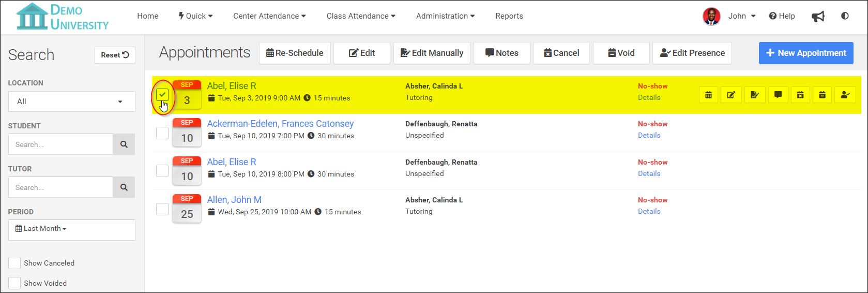Click the re-schedule calendar icon in highlighted row
This screenshot has width=868, height=293.
708,95
